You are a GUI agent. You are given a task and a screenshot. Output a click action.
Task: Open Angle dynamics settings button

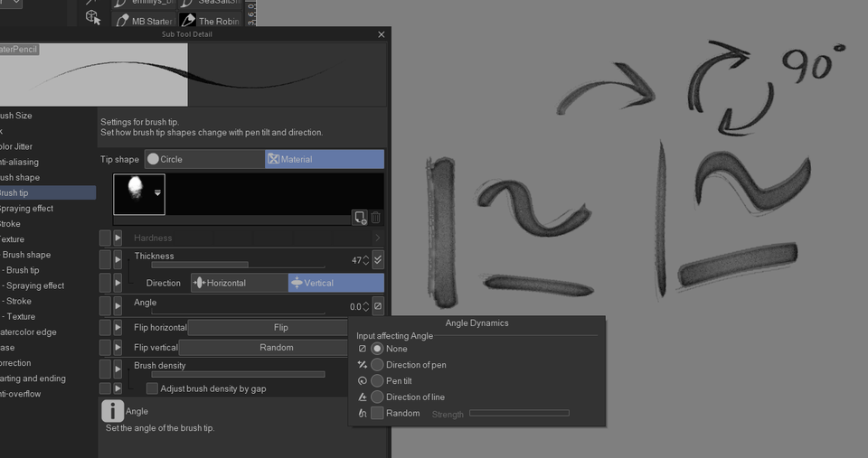pyautogui.click(x=378, y=306)
